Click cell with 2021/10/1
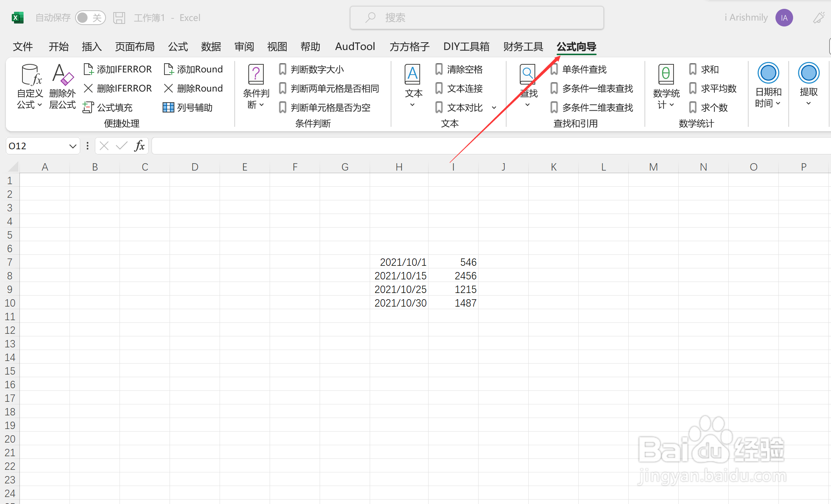This screenshot has width=831, height=504. [x=399, y=262]
